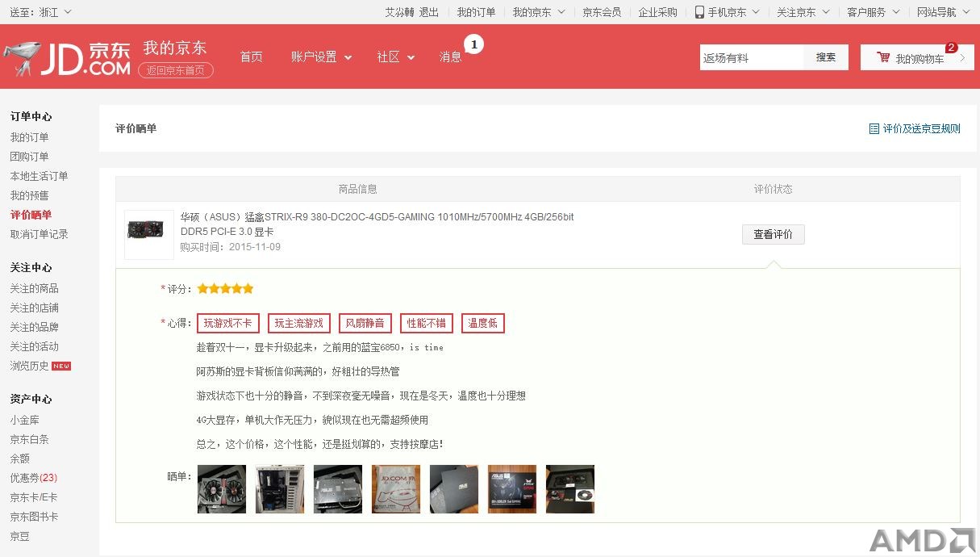Open the ASUS STRIX-R9 380 product title link

click(377, 224)
